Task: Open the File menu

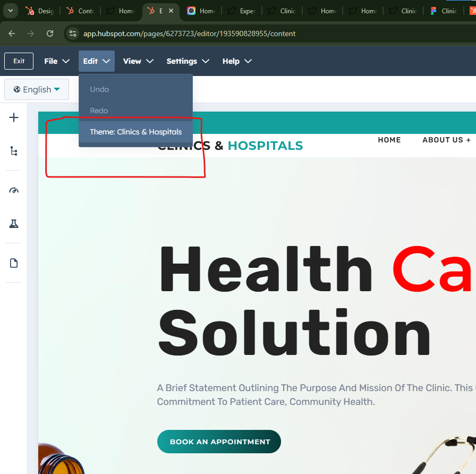Action: coord(57,61)
